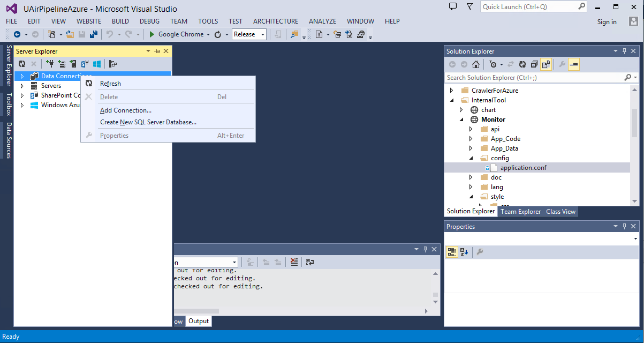This screenshot has height=343, width=644.
Task: Click the Sign in link
Action: click(607, 22)
